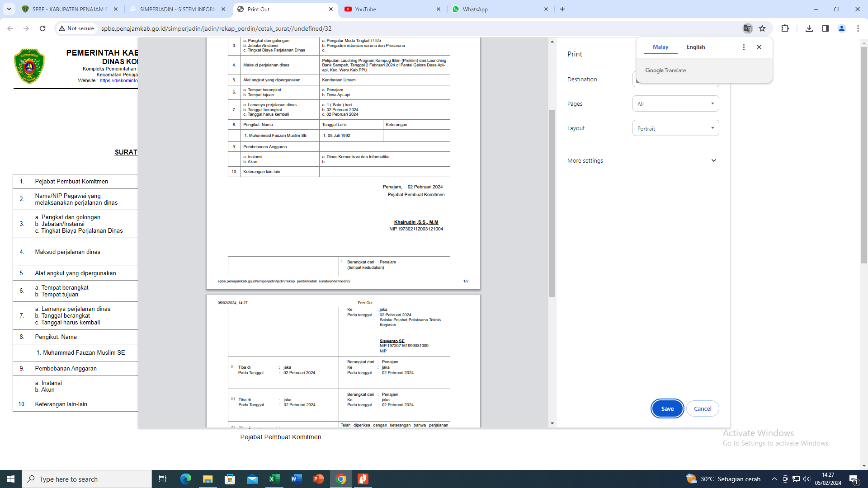
Task: Open Chrome downloads icon
Action: click(x=809, y=28)
